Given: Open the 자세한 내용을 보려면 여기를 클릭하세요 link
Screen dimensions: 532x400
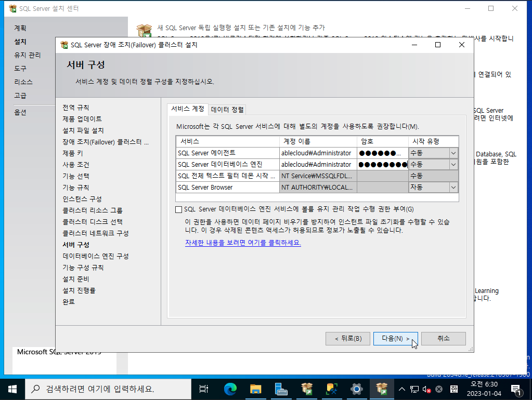Looking at the screenshot, I should 243,243.
